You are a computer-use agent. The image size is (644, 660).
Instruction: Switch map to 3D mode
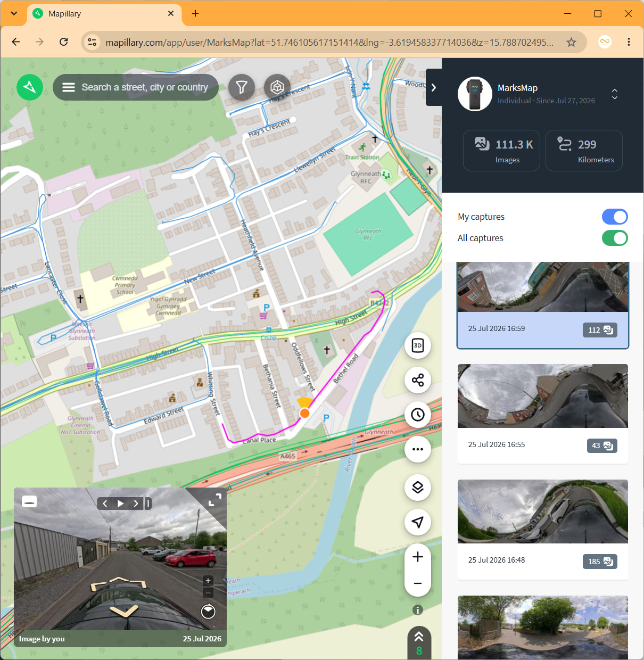coord(418,345)
